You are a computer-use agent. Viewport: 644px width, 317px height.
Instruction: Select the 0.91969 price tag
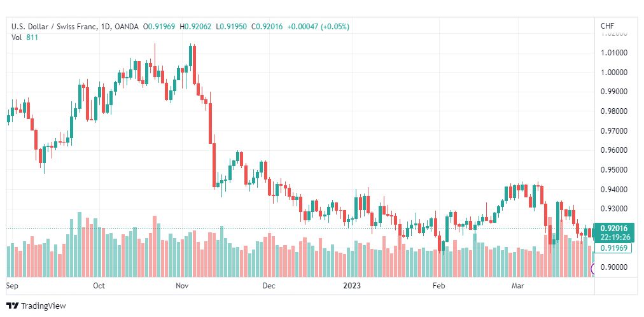coord(613,248)
